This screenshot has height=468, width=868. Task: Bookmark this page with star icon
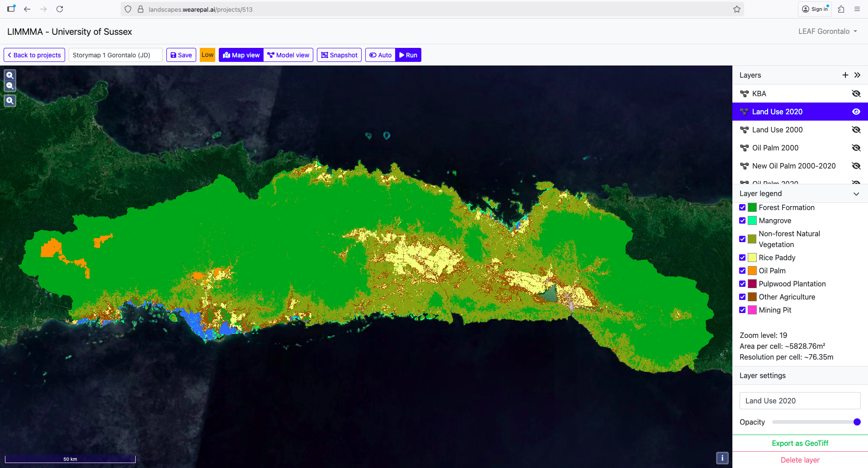(736, 9)
